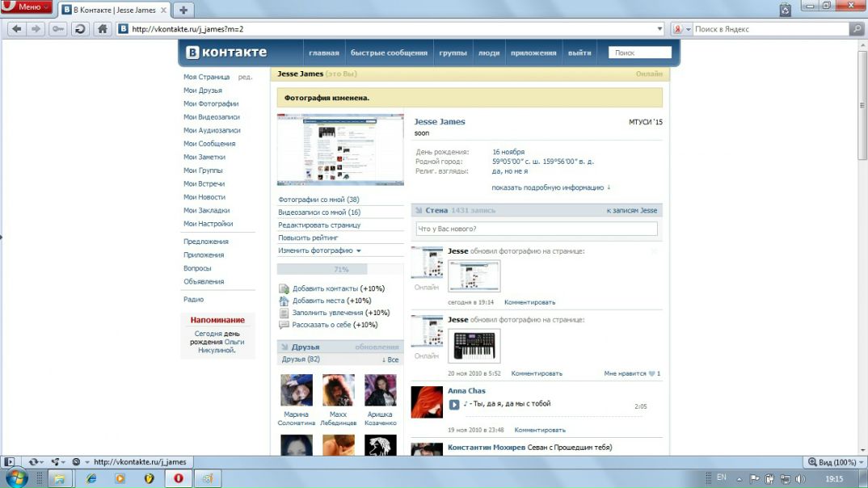The width and height of the screenshot is (868, 488).
Task: Go to browser Home page icon
Action: coord(102,29)
